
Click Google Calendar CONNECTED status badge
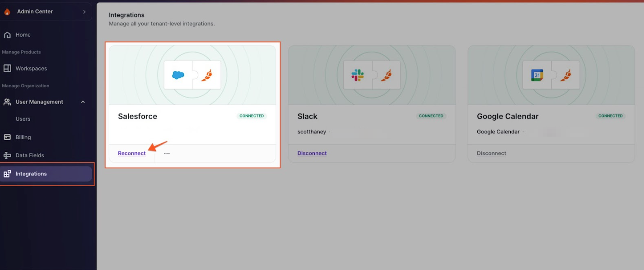click(x=611, y=116)
